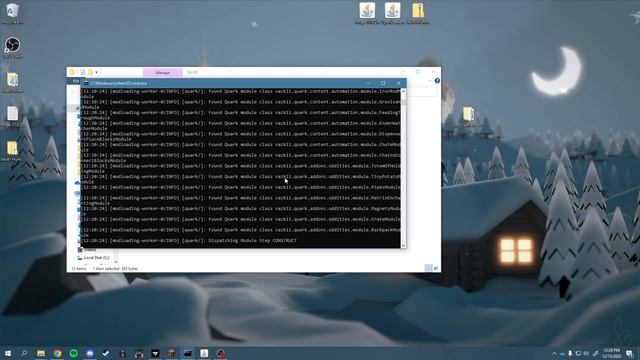Open the red and black round taskbar icon
Viewport: 640px width, 360px height.
pos(221,353)
